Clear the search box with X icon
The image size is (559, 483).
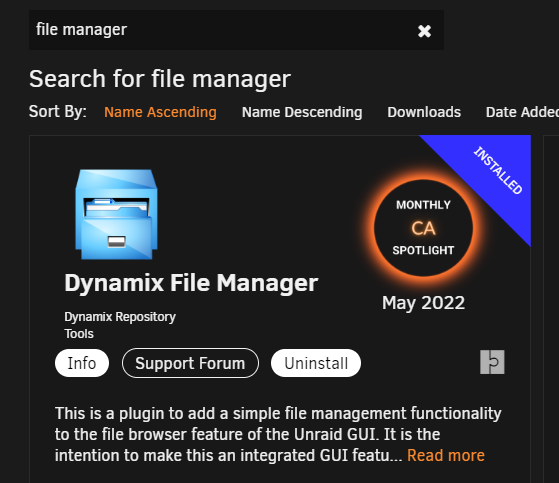[424, 31]
